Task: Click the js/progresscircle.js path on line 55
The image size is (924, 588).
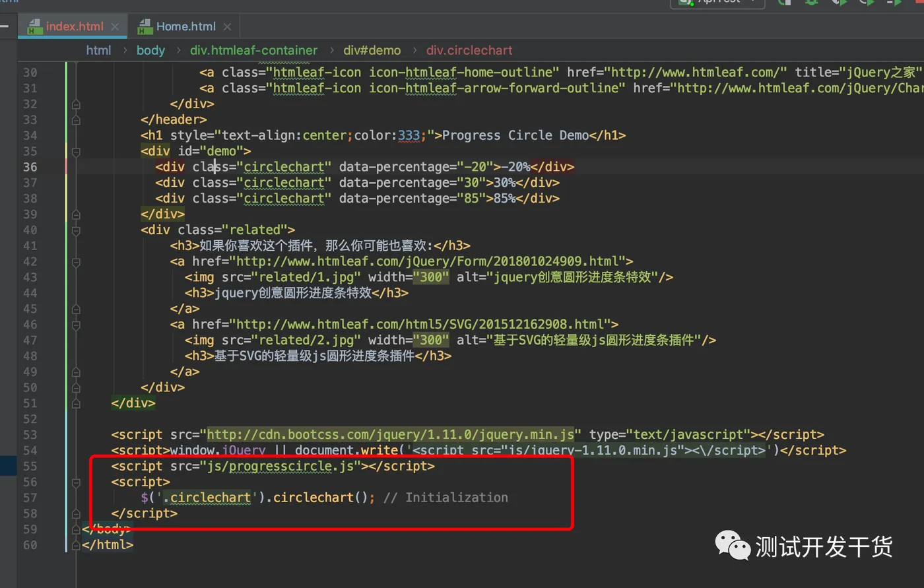Action: [x=280, y=467]
